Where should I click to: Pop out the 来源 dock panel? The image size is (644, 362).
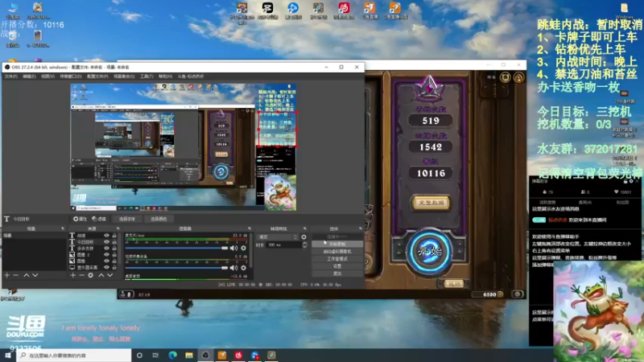(x=118, y=228)
